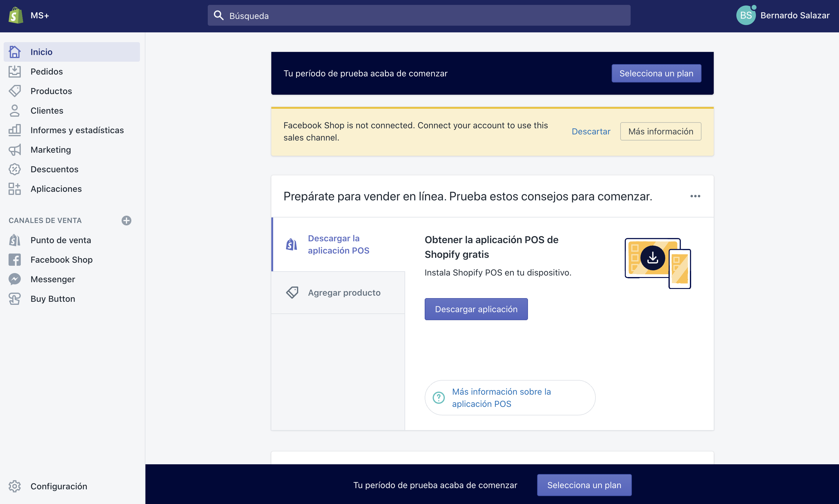
Task: Open Messenger sales channel
Action: 53,279
